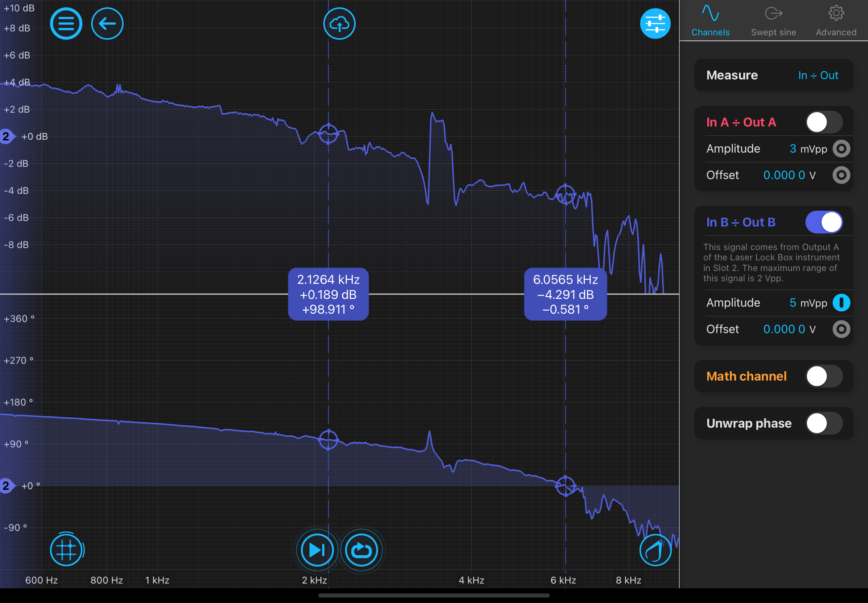Screen dimensions: 868x603
Task: Select the channel B offset knob
Action: (841, 329)
